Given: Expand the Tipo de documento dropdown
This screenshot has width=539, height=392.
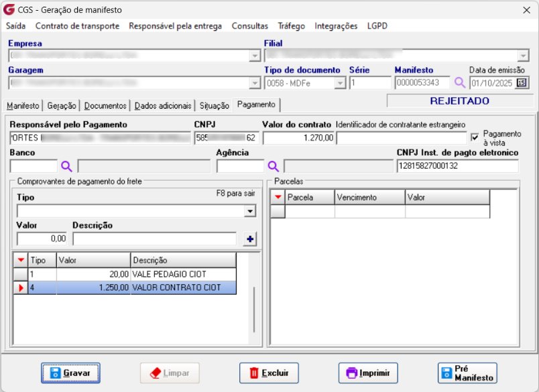Looking at the screenshot, I should click(x=339, y=82).
